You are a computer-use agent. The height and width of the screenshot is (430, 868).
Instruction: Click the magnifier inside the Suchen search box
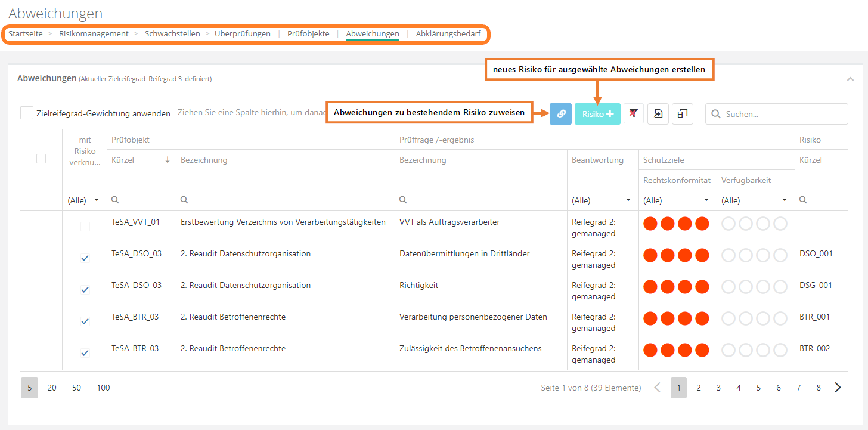(715, 113)
